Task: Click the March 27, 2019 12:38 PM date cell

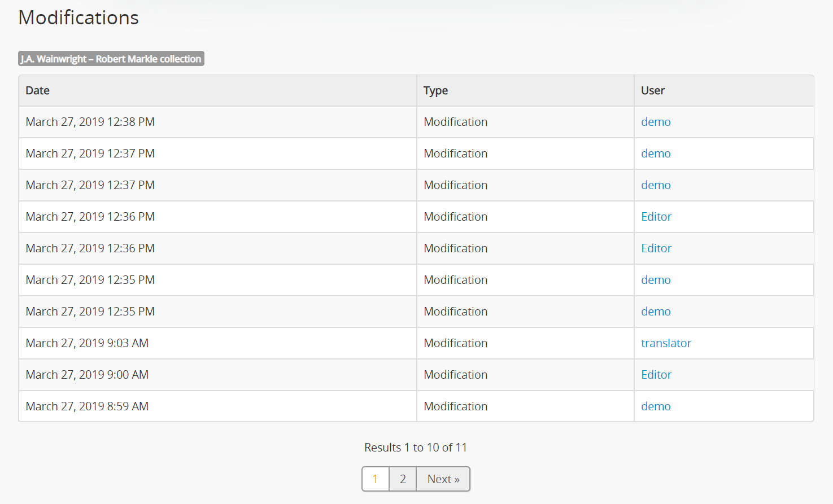Action: pyautogui.click(x=90, y=122)
